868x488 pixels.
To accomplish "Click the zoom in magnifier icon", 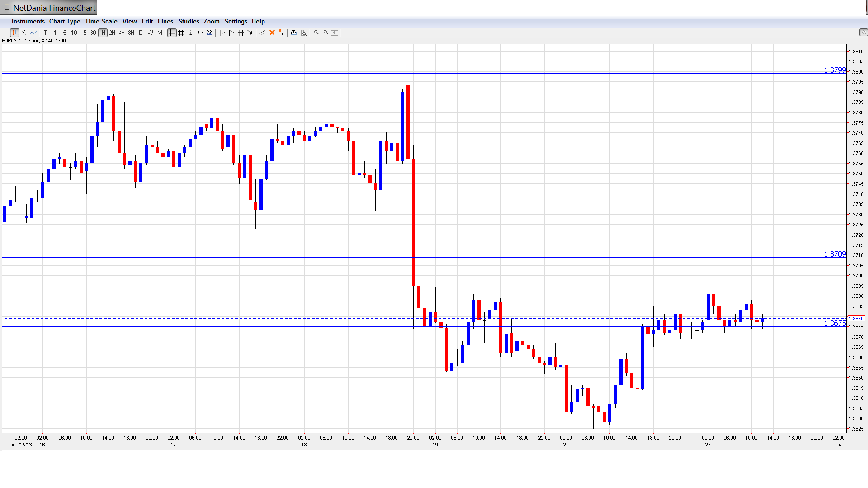I will [x=316, y=33].
